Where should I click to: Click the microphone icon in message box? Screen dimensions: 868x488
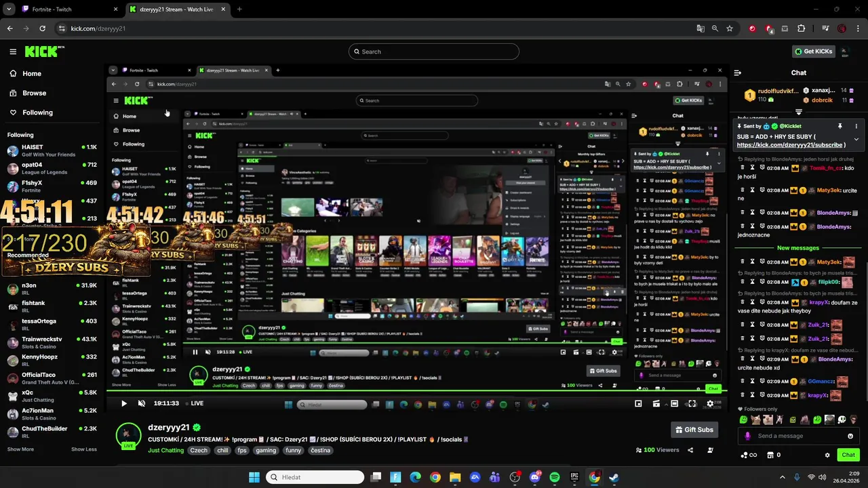pyautogui.click(x=747, y=436)
